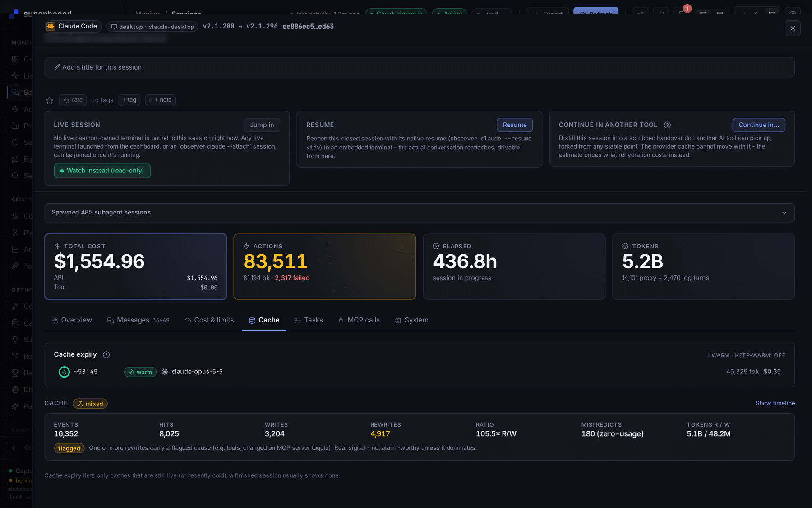This screenshot has width=812, height=508.
Task: Click the flagged badge
Action: [x=69, y=448]
